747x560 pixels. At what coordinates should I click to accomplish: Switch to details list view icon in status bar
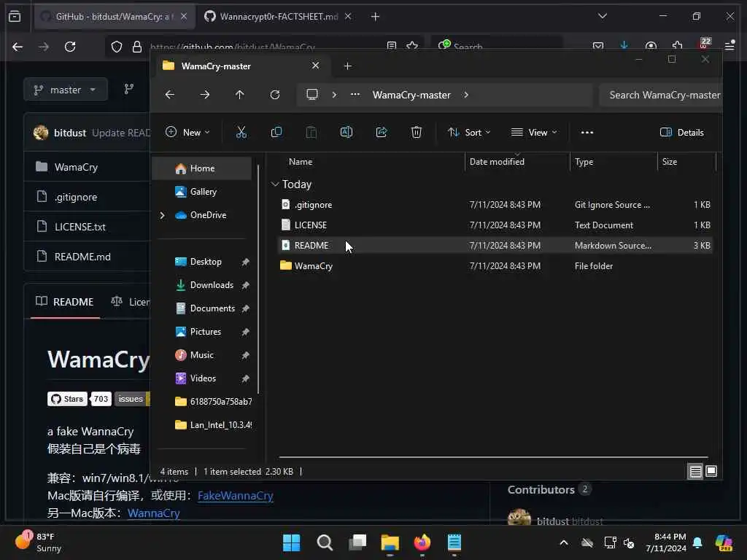(x=695, y=472)
